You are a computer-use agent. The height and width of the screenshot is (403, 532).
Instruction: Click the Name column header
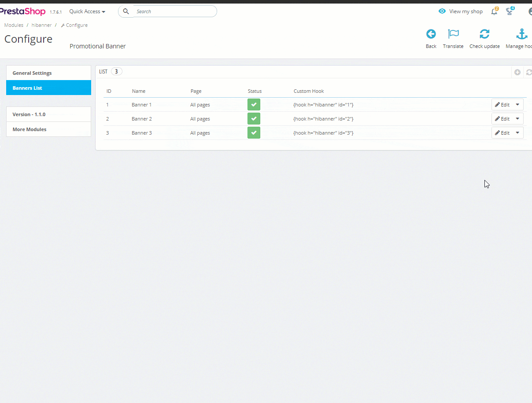(x=139, y=91)
